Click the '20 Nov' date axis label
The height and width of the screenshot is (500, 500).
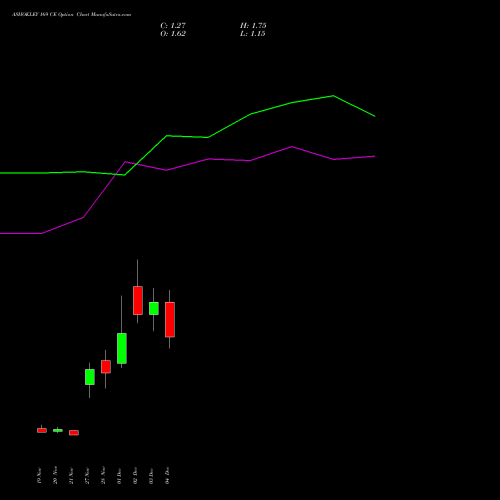(55, 476)
